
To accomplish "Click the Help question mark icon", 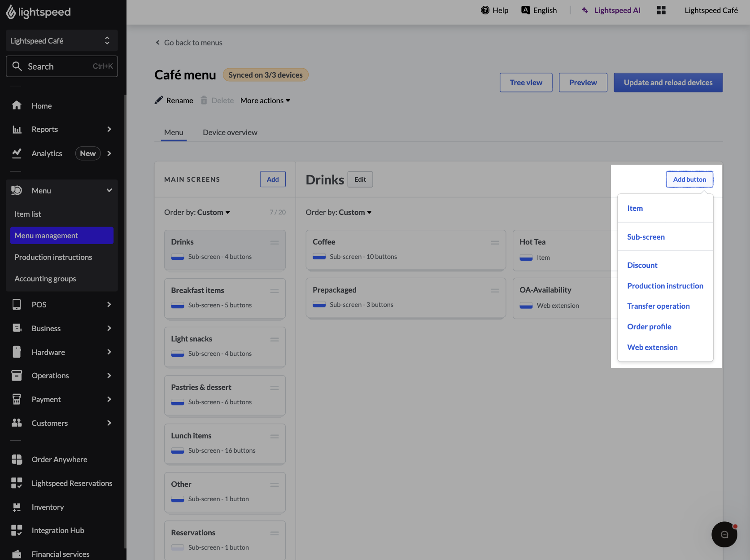I will pos(485,10).
